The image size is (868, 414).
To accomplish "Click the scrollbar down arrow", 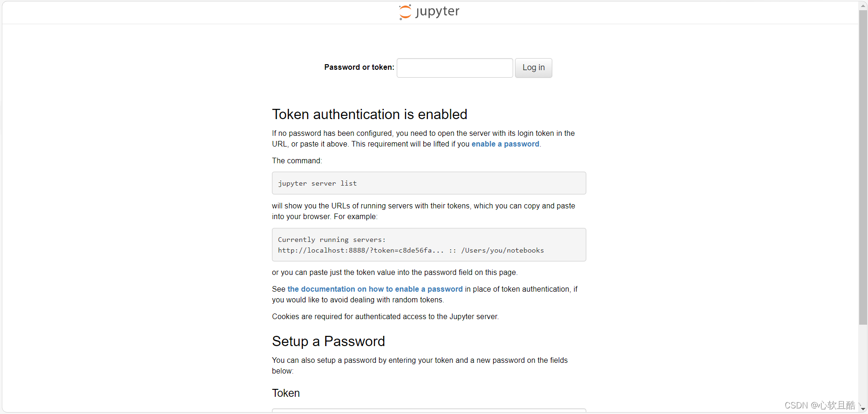I will [x=863, y=409].
